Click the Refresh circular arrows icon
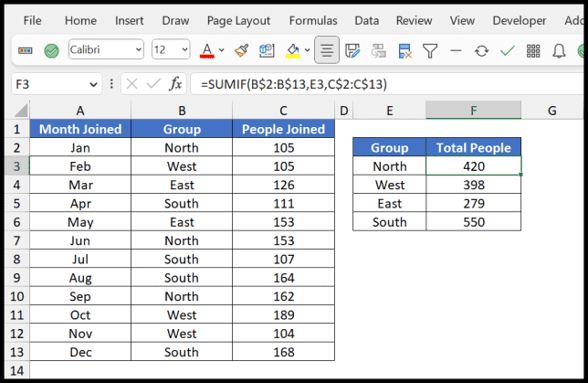 481,51
